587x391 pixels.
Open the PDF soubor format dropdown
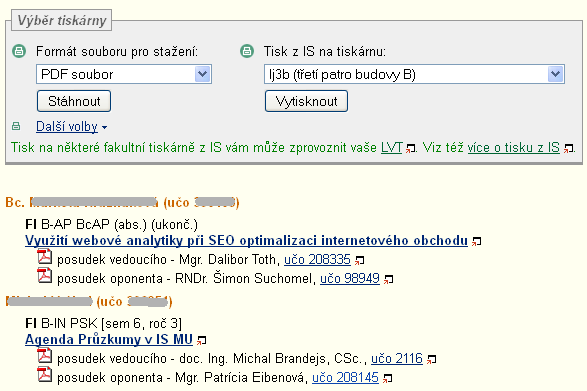click(124, 74)
